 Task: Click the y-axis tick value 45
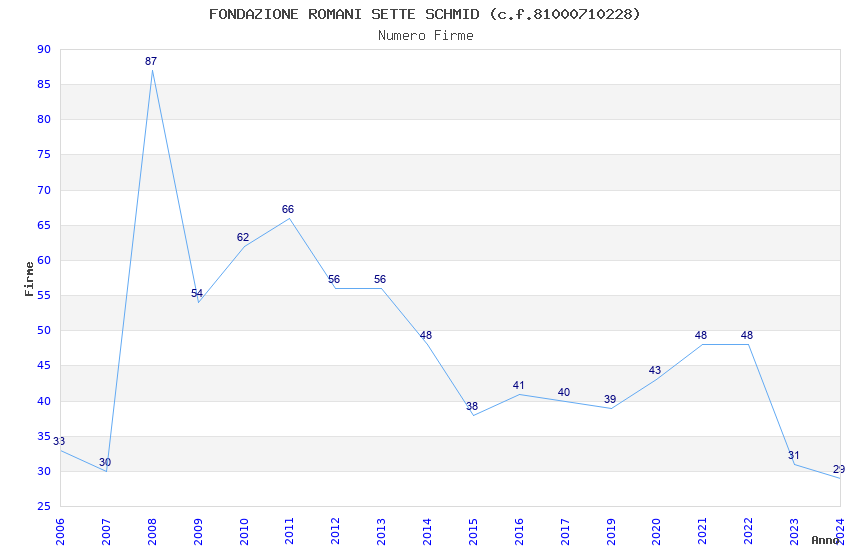(x=44, y=366)
